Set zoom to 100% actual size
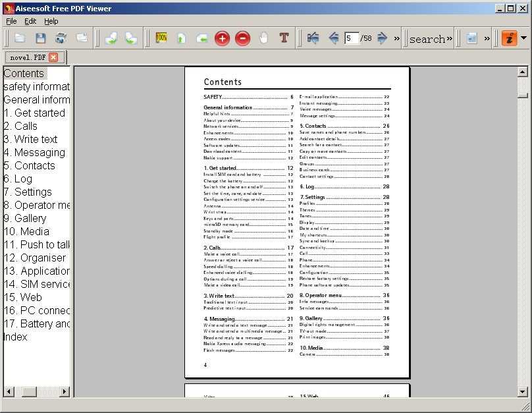Viewport: 532px width, 413px height. (x=161, y=38)
